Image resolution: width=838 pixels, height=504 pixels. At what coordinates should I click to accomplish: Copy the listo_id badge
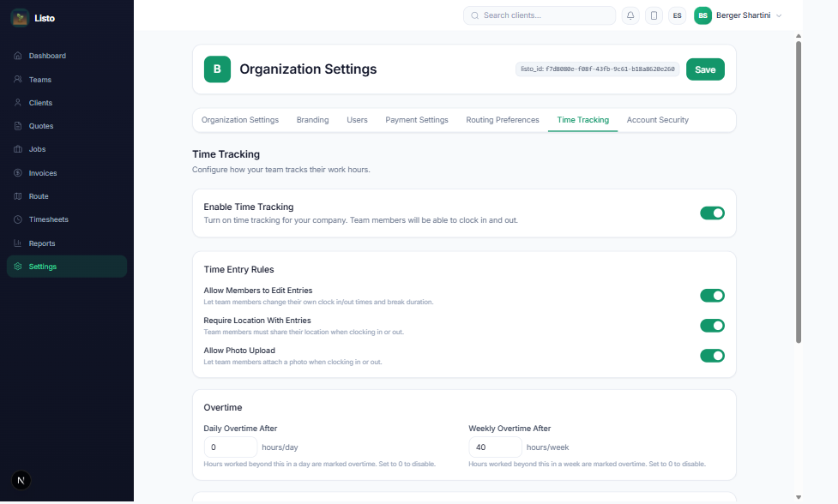tap(598, 69)
